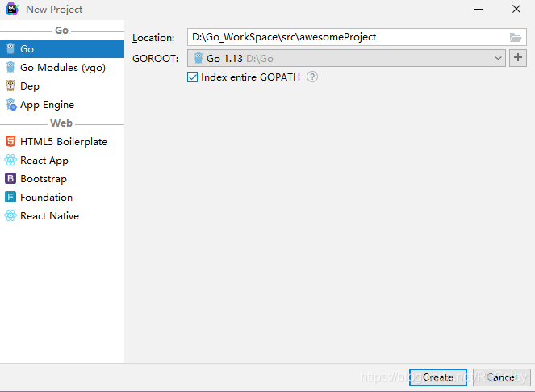Click the Cancel button
Image resolution: width=535 pixels, height=392 pixels.
(502, 377)
